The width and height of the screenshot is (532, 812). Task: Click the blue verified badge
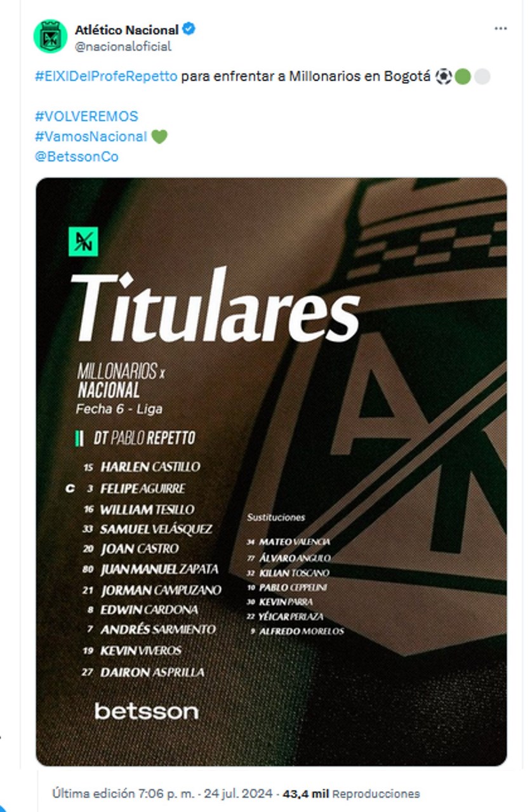pos(189,29)
